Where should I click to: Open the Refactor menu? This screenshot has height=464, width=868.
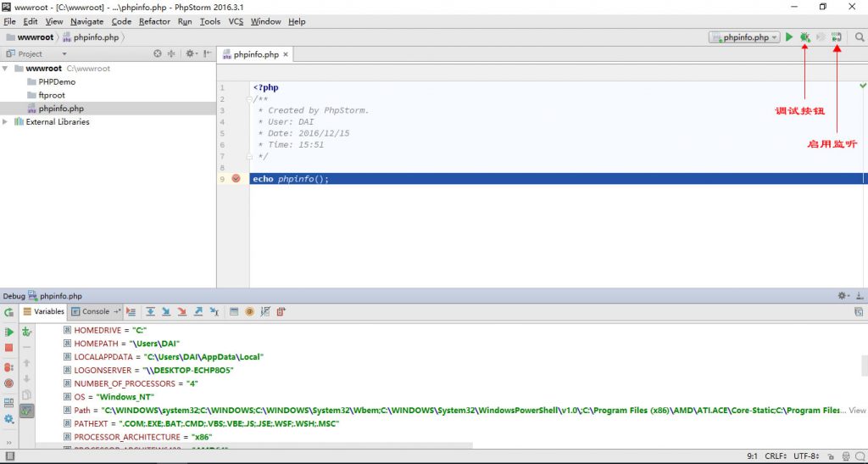(x=154, y=21)
